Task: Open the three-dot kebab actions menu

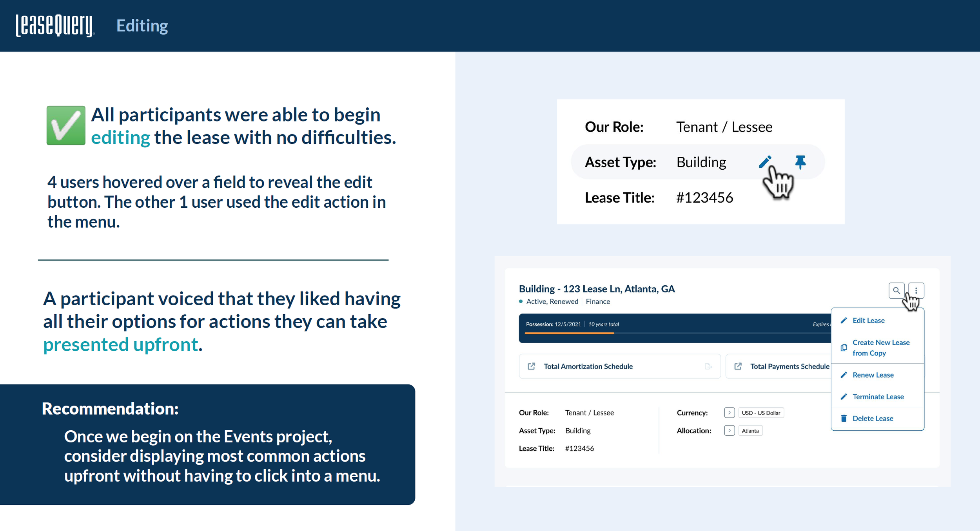Action: [x=916, y=290]
